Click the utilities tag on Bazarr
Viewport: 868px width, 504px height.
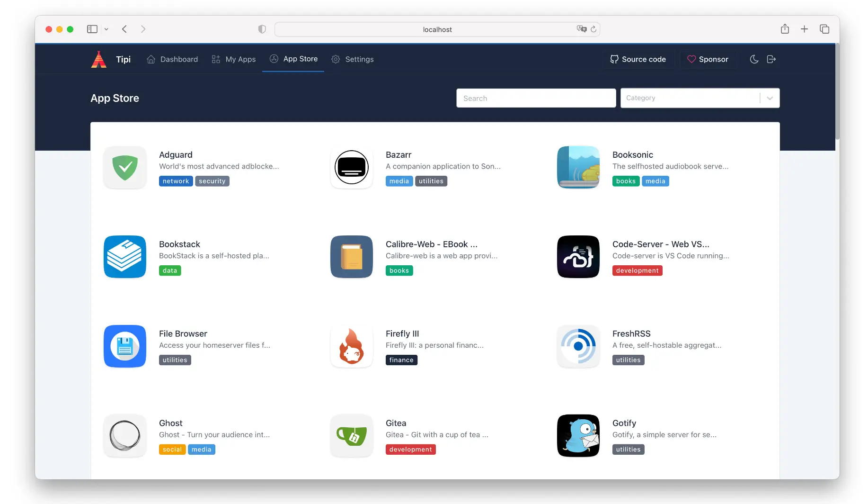(431, 181)
